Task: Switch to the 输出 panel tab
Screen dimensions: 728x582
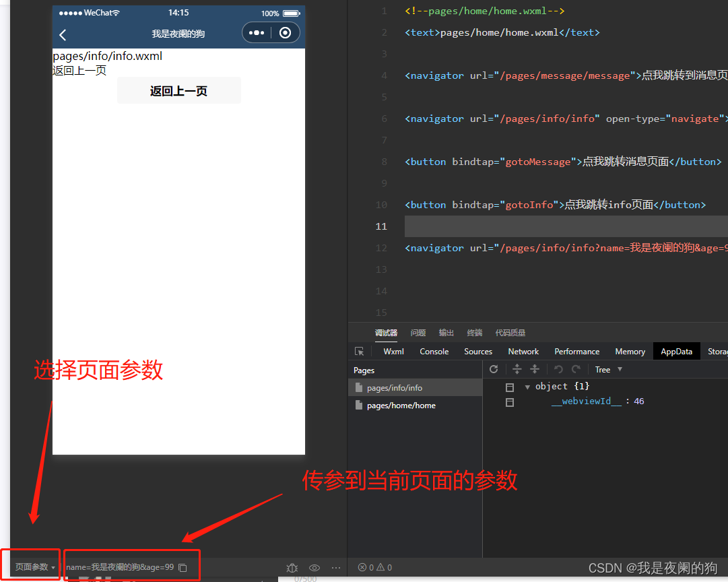Action: [446, 333]
